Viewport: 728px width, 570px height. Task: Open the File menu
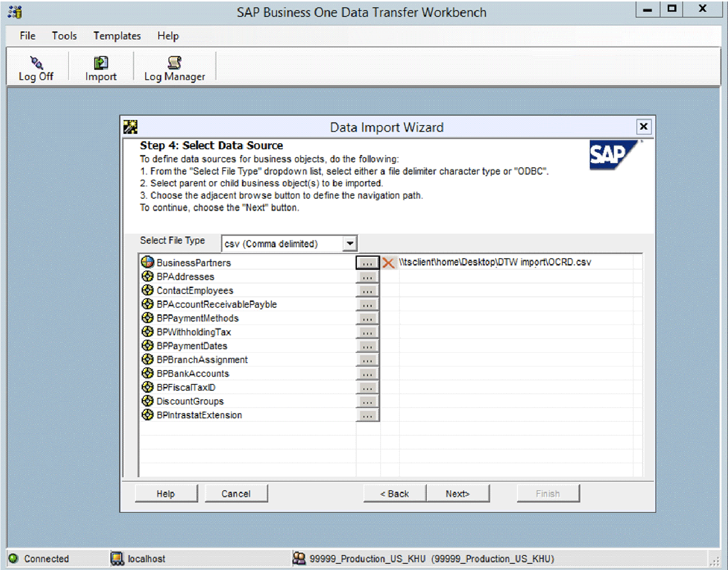click(x=28, y=36)
